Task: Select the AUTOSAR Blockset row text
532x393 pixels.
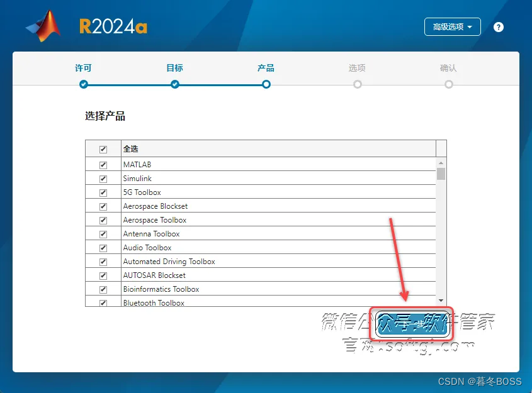Action: click(x=154, y=275)
